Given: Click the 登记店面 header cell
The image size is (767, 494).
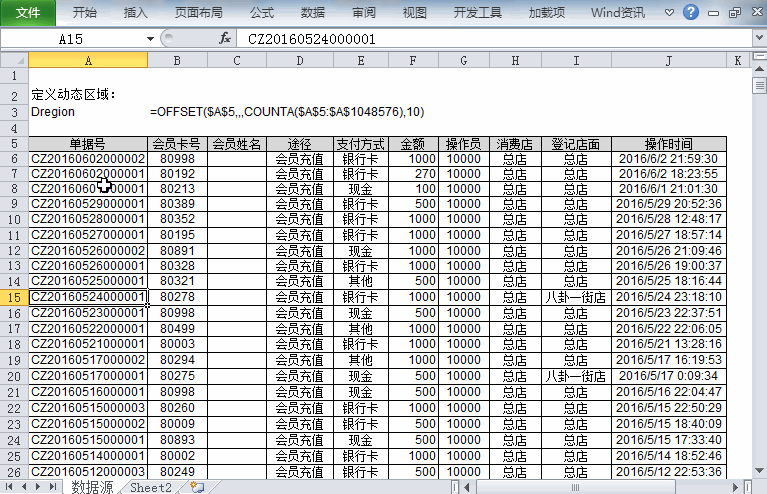Looking at the screenshot, I should pyautogui.click(x=576, y=144).
